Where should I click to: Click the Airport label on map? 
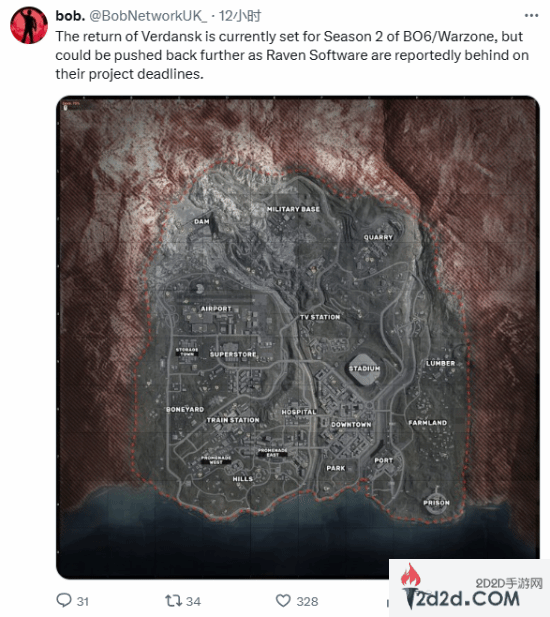coord(216,309)
